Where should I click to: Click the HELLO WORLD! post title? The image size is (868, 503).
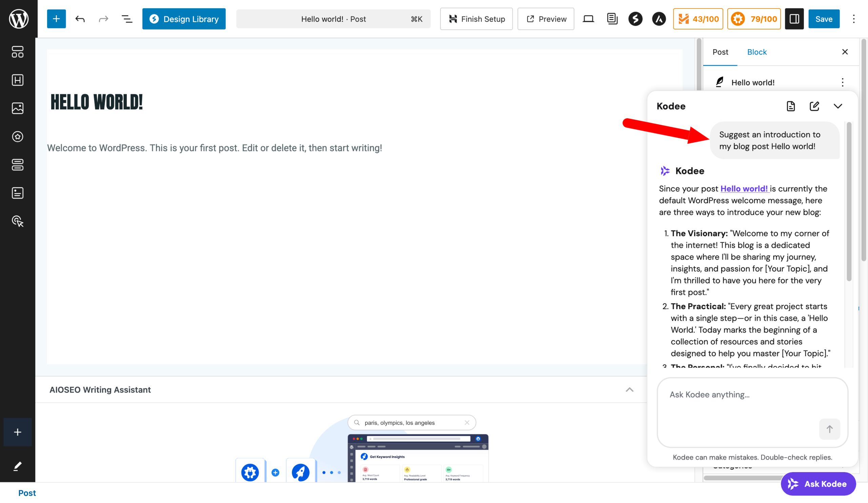click(x=97, y=102)
